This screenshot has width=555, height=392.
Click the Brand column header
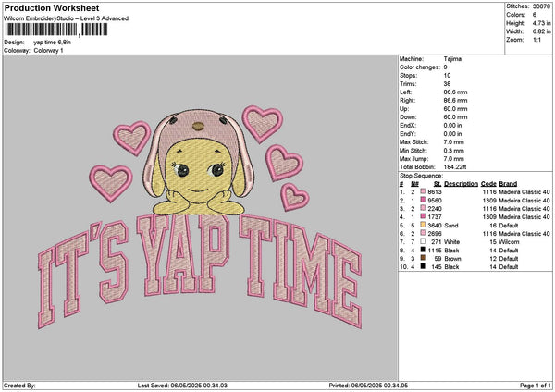[507, 183]
